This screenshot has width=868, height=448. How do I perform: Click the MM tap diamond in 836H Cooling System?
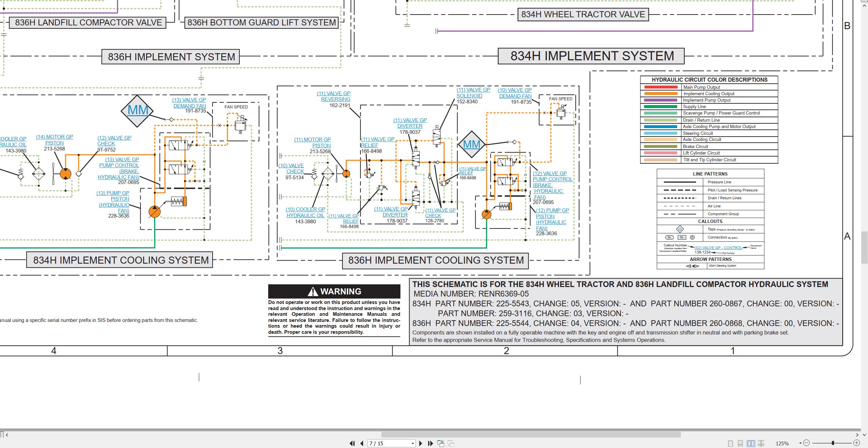[x=472, y=144]
